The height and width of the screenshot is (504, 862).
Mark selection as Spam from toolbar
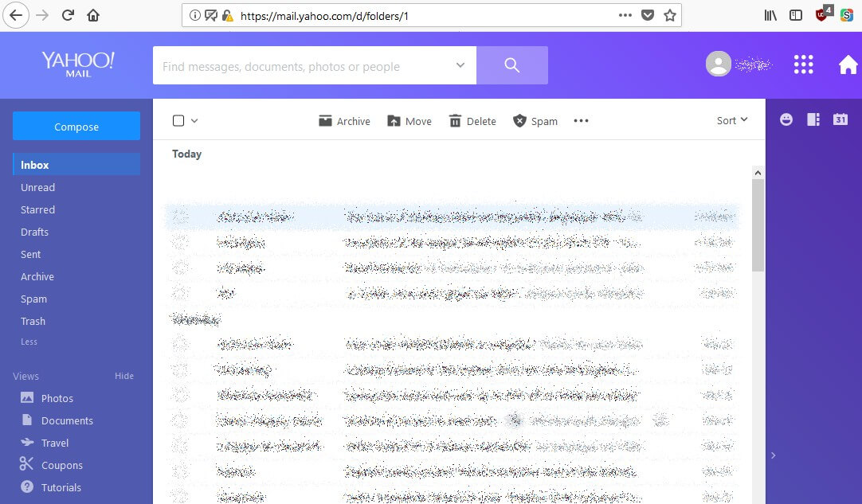pyautogui.click(x=535, y=121)
